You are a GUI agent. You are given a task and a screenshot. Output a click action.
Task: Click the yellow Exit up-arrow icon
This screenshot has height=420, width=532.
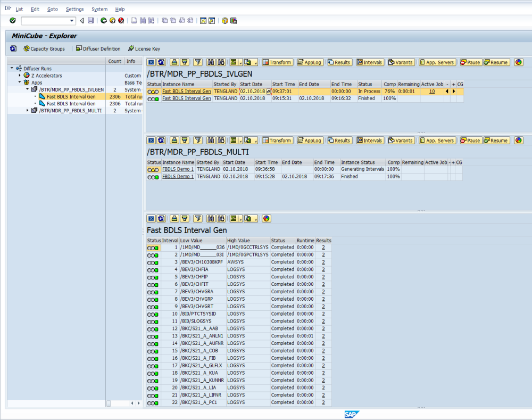pyautogui.click(x=112, y=21)
